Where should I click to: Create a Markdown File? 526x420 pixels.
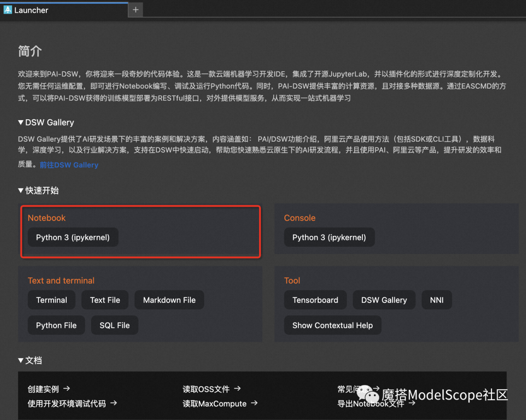tap(169, 300)
